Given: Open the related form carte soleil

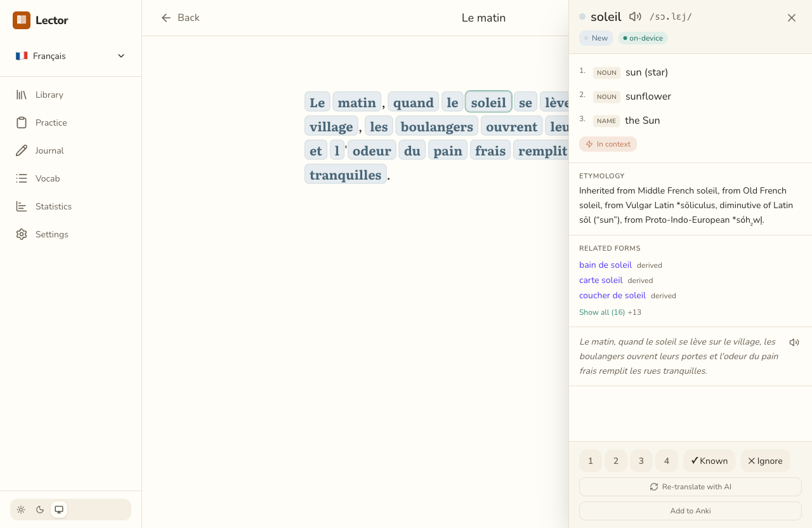Looking at the screenshot, I should 601,280.
